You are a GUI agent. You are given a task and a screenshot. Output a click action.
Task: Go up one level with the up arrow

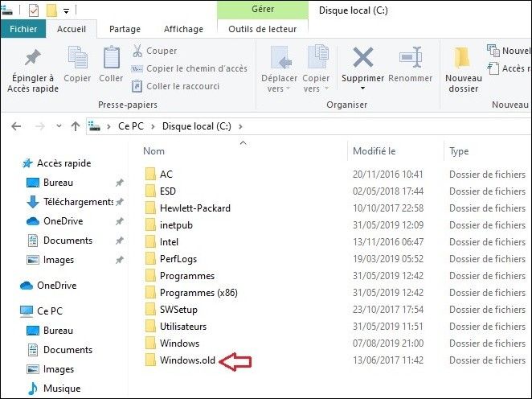pos(76,126)
